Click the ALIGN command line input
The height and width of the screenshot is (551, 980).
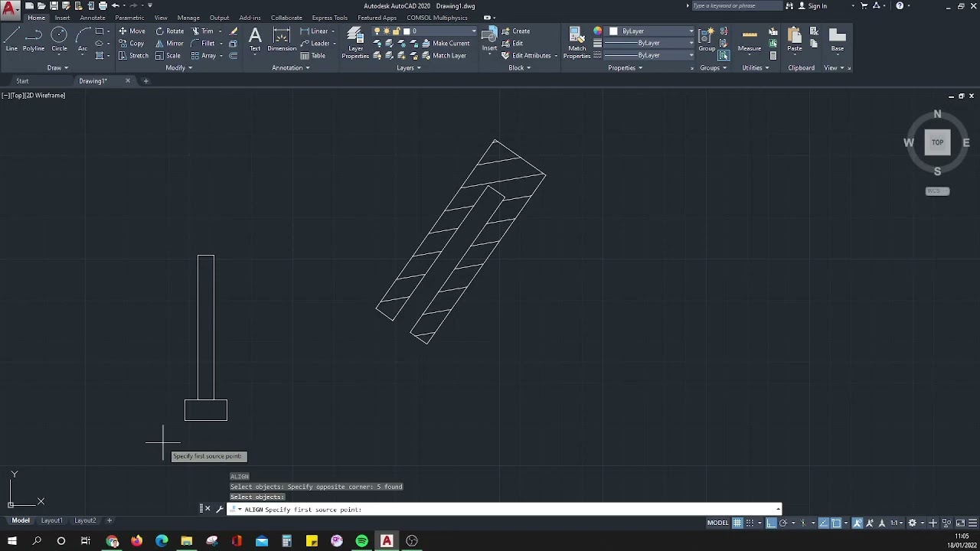(x=504, y=509)
